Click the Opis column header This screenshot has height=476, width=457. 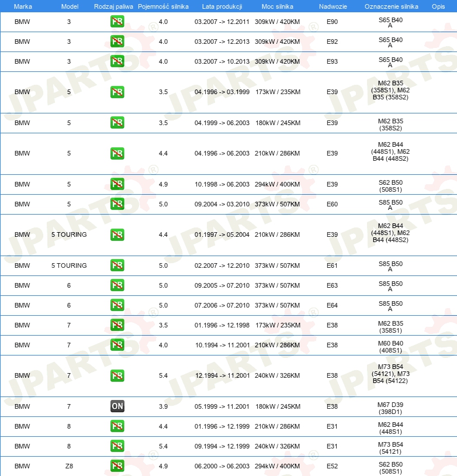(x=438, y=6)
